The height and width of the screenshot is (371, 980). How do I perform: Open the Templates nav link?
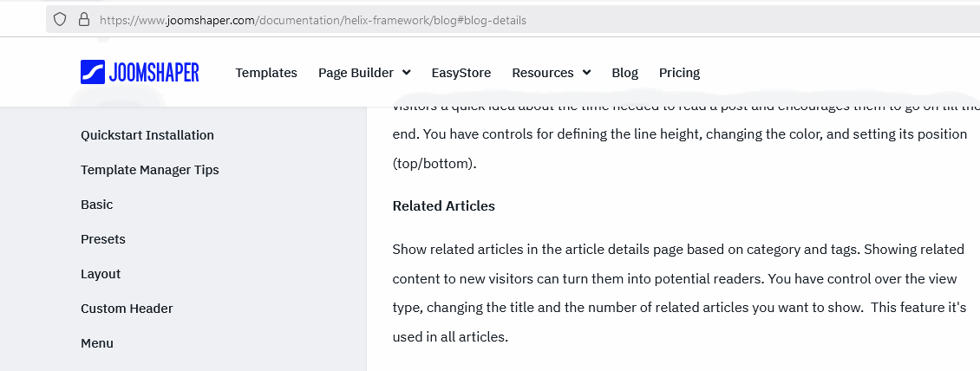266,73
